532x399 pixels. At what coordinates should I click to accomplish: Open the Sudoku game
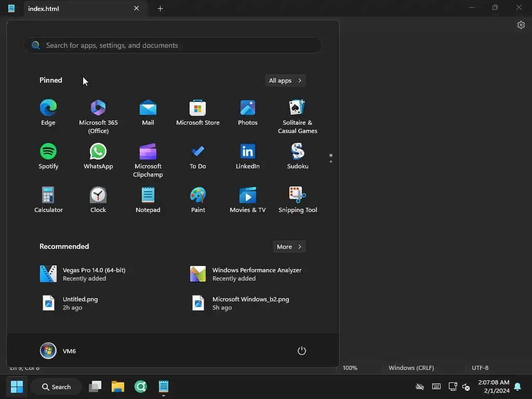tap(298, 156)
